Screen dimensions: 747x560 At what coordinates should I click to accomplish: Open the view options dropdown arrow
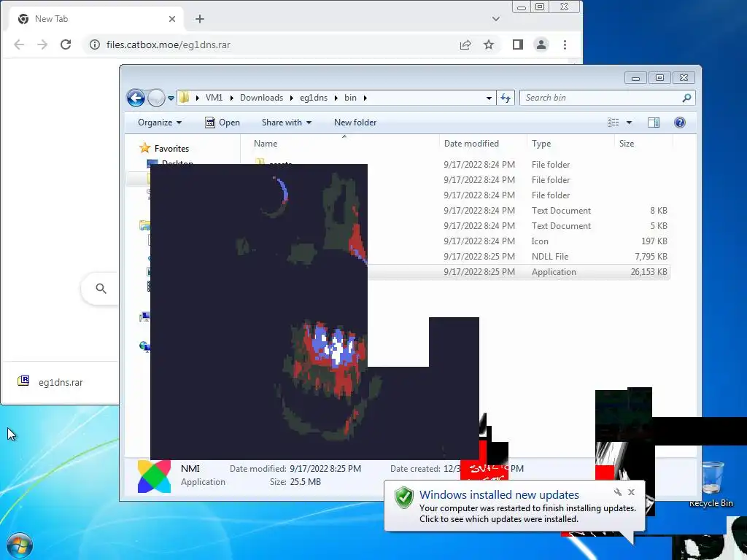tap(629, 122)
